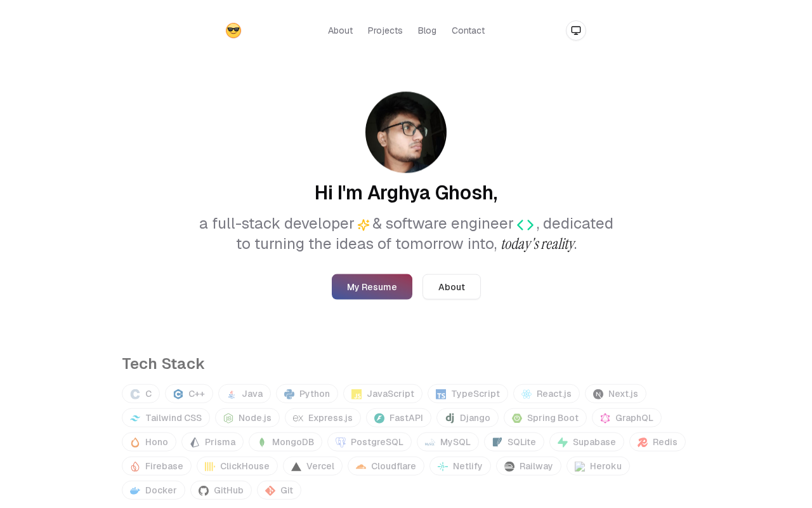
Task: Select the Cloudflare cloud icon badge
Action: point(386,466)
